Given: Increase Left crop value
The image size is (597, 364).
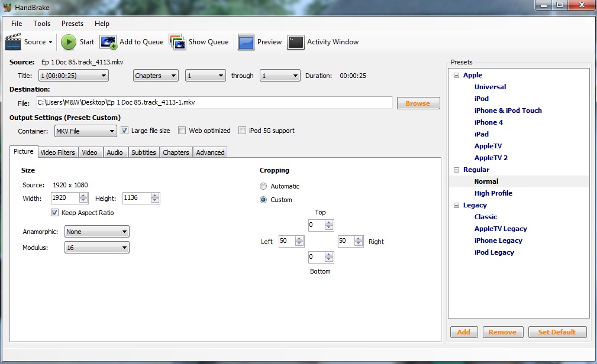Looking at the screenshot, I should tap(299, 239).
